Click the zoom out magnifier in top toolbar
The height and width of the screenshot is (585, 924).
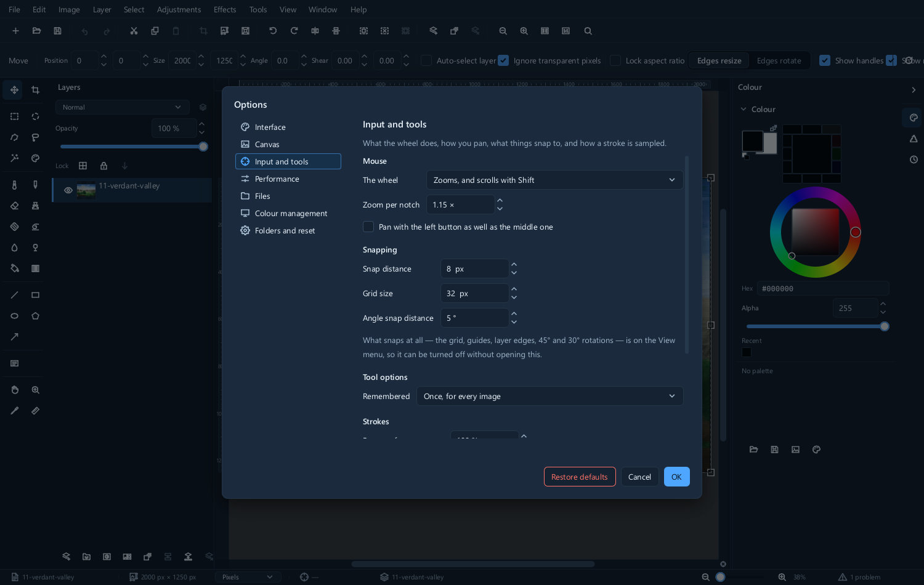click(503, 31)
